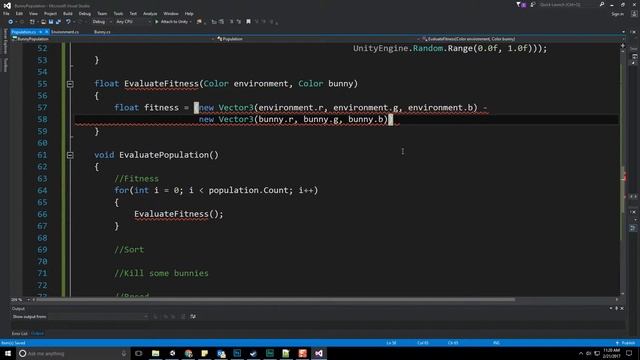The image size is (640, 360).
Task: Collapse the EvaluatePopulation method outline
Action: click(x=70, y=155)
